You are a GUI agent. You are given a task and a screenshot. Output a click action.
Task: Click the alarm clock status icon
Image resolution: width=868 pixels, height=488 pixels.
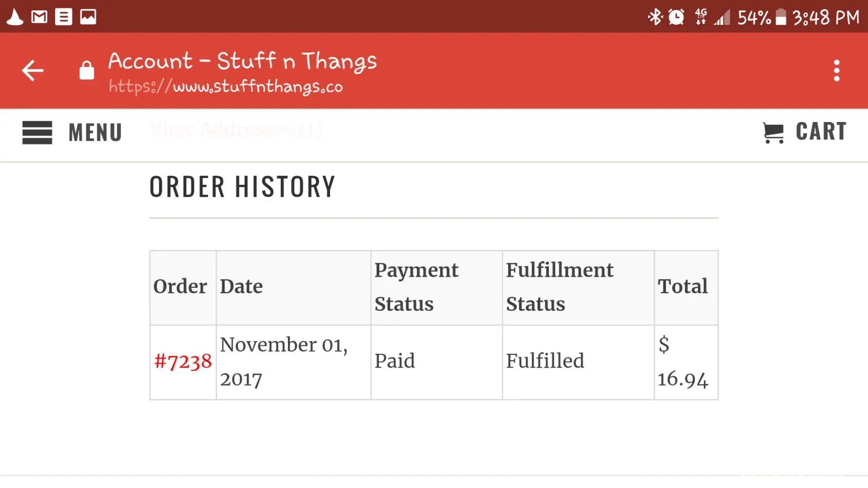676,17
